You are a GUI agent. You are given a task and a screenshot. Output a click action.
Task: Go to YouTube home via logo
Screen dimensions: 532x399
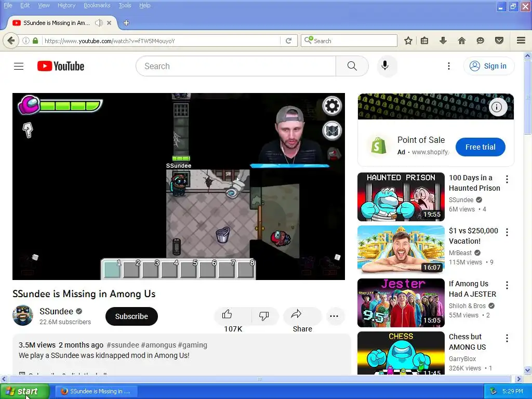(x=61, y=66)
